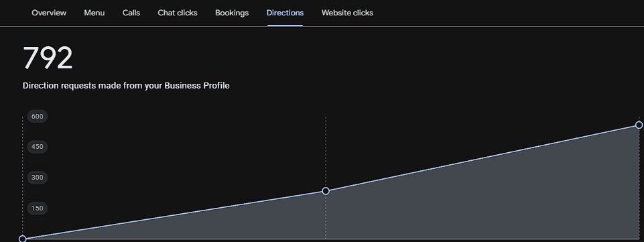The width and height of the screenshot is (644, 242).
Task: Click the first data point at chart origin
Action: [x=23, y=239]
